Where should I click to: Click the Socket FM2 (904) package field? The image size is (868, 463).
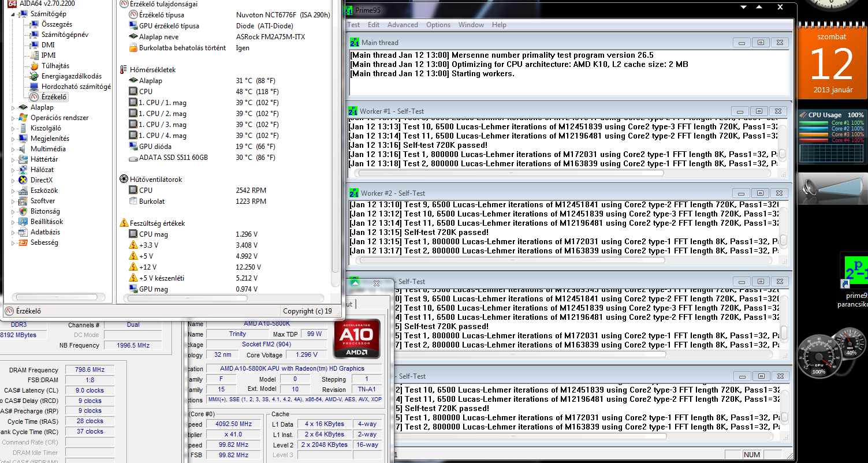(x=268, y=345)
